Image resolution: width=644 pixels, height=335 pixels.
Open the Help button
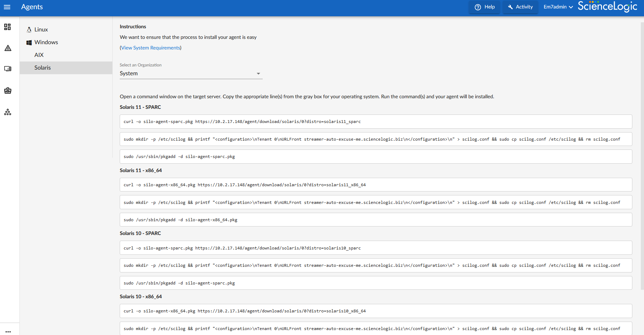coord(484,7)
